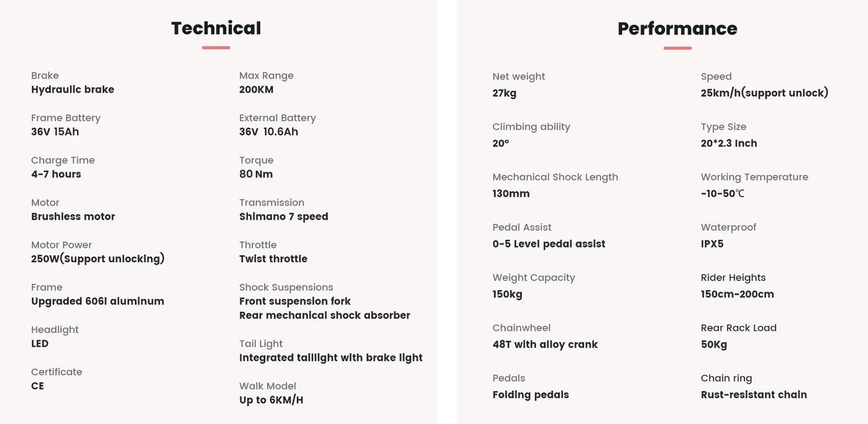Click the Technical section heading
868x424 pixels.
click(x=216, y=28)
